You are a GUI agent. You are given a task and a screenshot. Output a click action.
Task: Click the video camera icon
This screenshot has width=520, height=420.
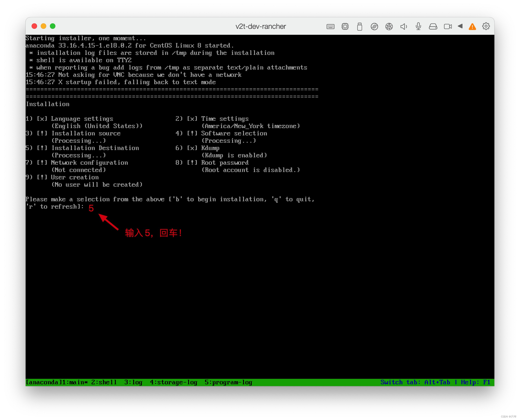coord(448,26)
